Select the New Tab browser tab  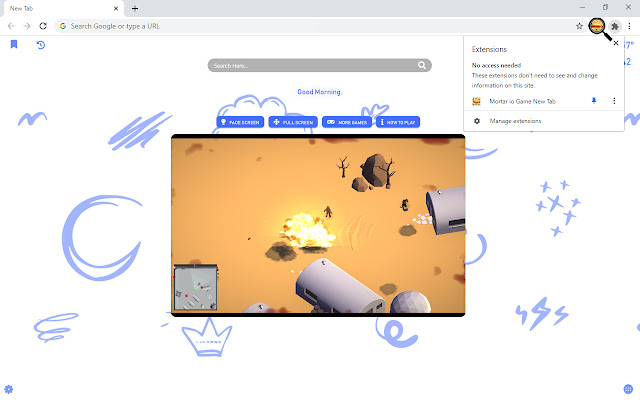[63, 8]
